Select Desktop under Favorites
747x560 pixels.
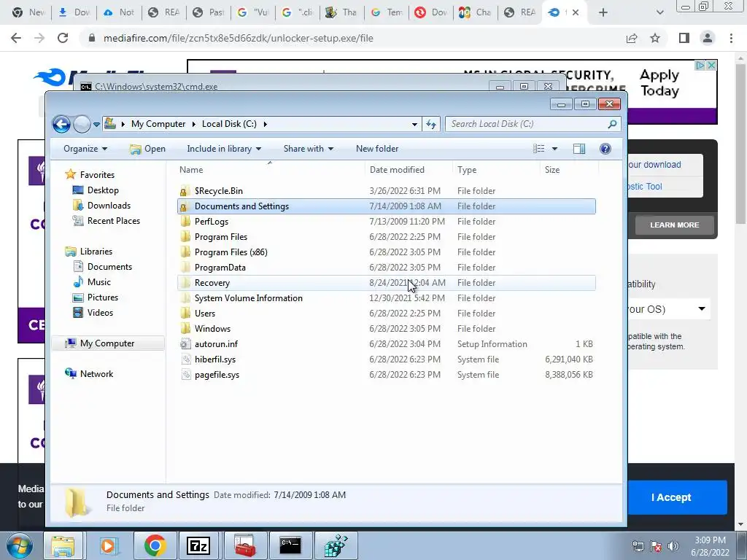(x=103, y=190)
